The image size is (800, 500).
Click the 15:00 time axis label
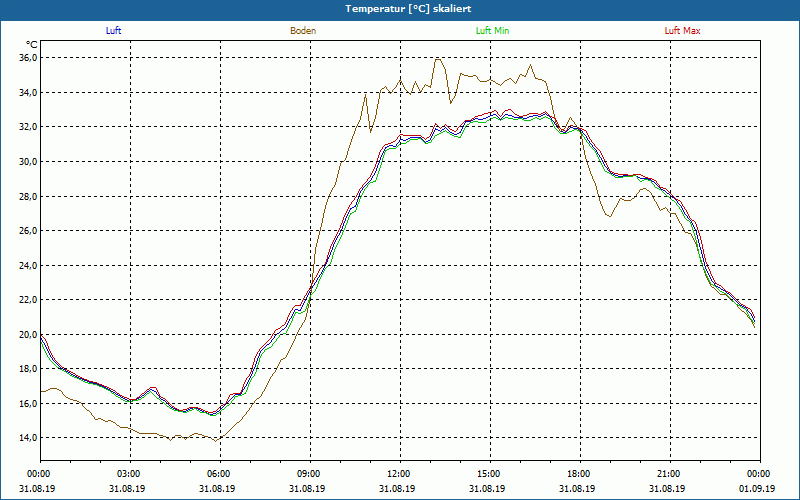(491, 474)
